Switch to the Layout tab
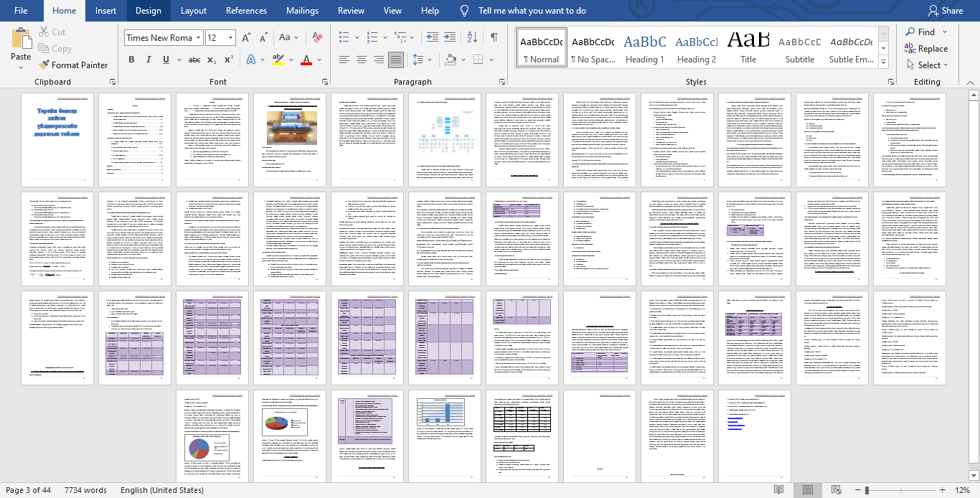Viewport: 980px width, 498px height. 193,11
